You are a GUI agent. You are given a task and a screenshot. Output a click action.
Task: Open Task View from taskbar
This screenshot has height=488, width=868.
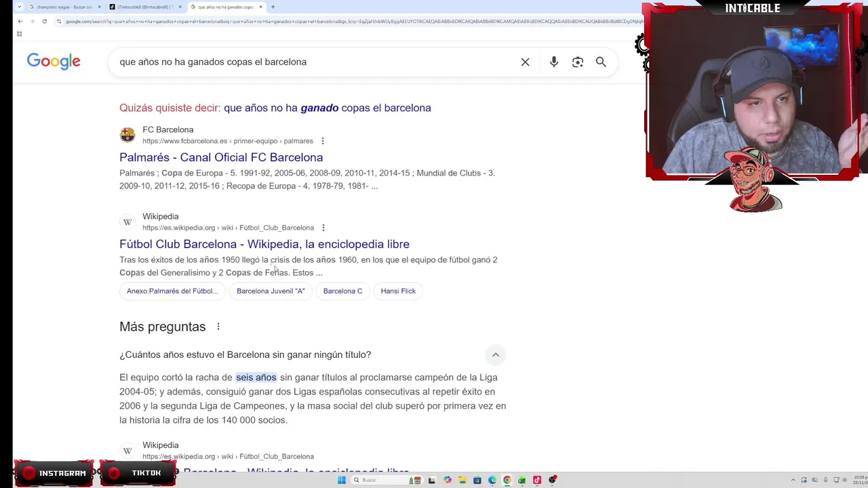(x=432, y=480)
